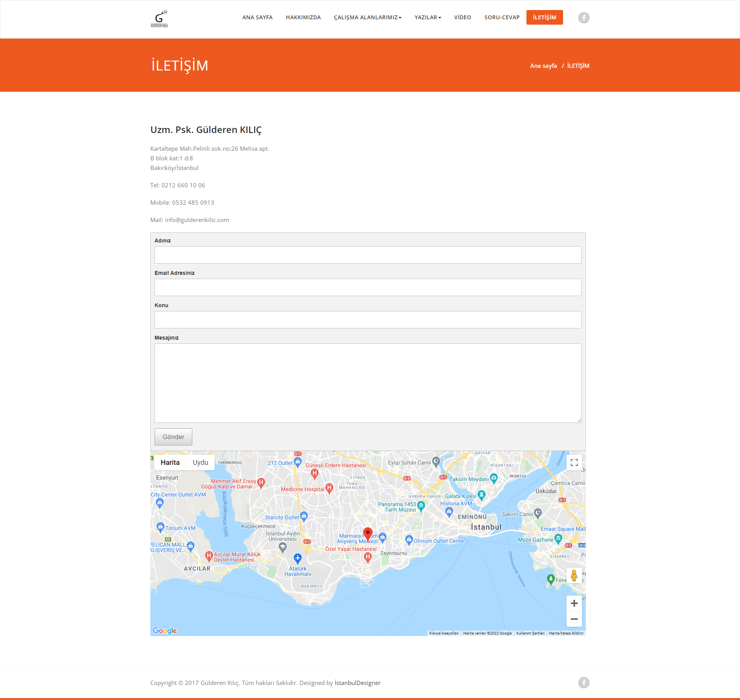Click the Mail: info@gulderenkilic.com text
Image resolution: width=740 pixels, height=700 pixels.
tap(190, 220)
